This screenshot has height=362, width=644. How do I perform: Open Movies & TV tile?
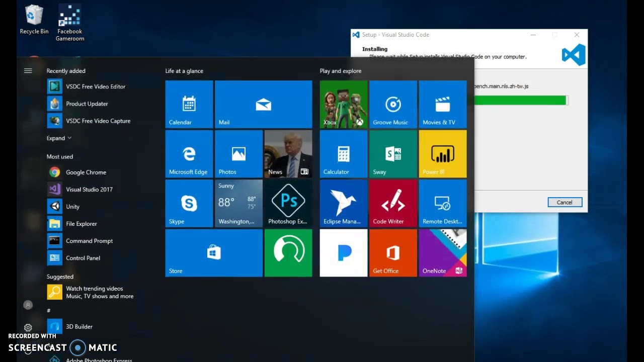tap(443, 104)
